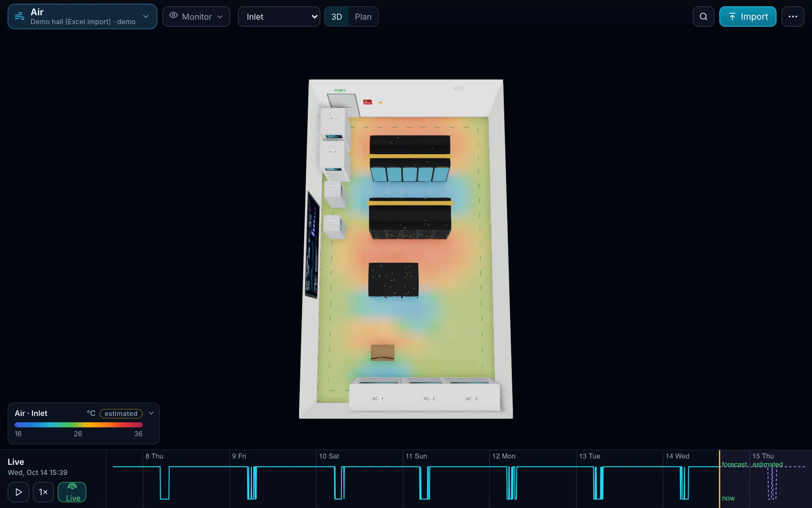This screenshot has width=812, height=508.
Task: Open the more options ellipsis menu
Action: click(793, 17)
